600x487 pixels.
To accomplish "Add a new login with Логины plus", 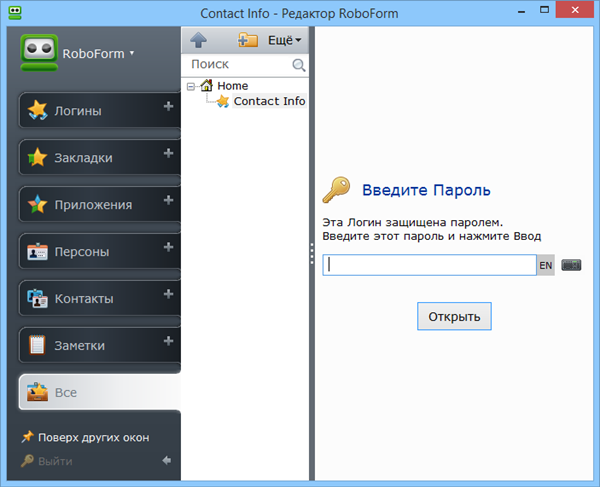I will click(x=168, y=106).
